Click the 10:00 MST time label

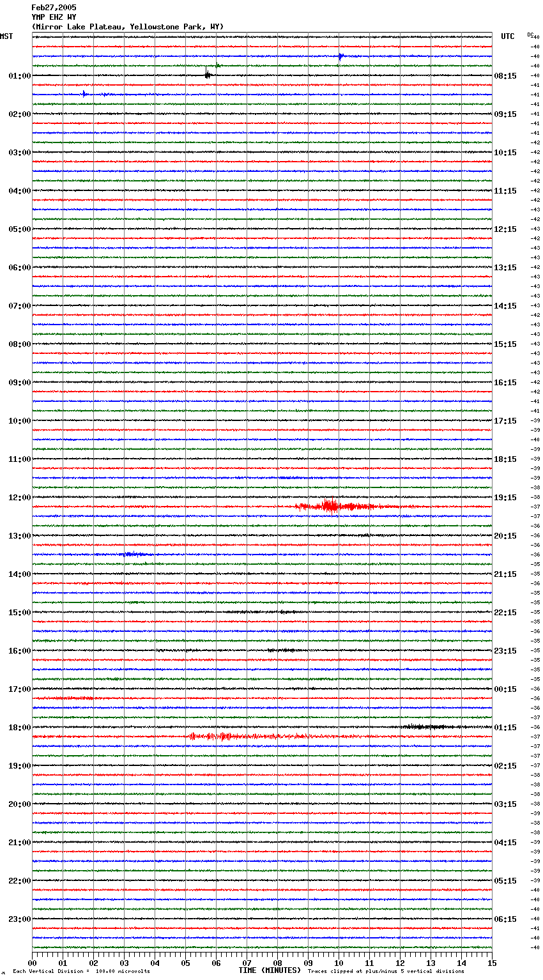point(20,421)
